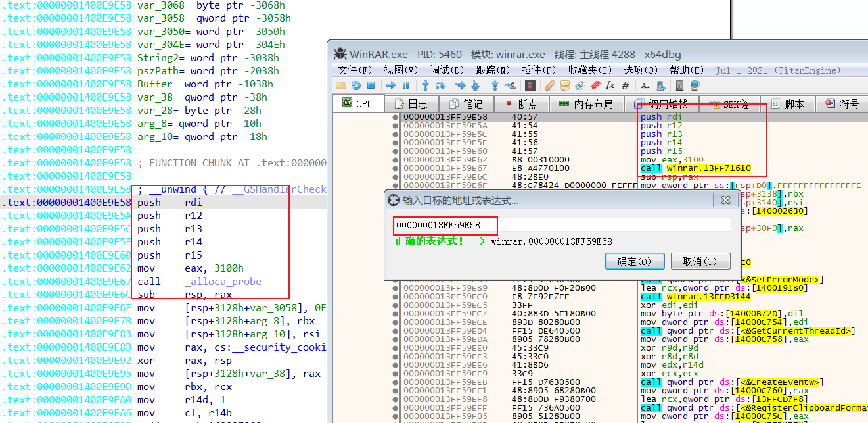Open the 文件(F) menu

pyautogui.click(x=356, y=70)
